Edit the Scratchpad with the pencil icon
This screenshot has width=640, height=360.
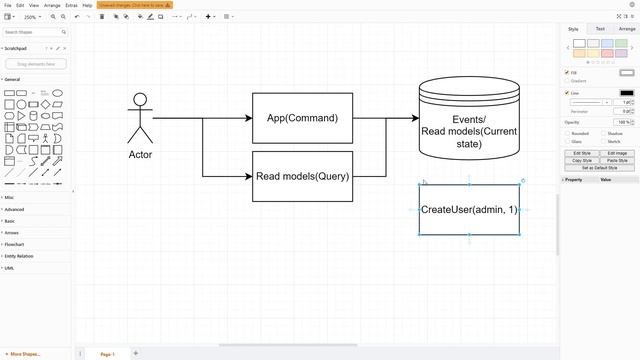click(58, 48)
